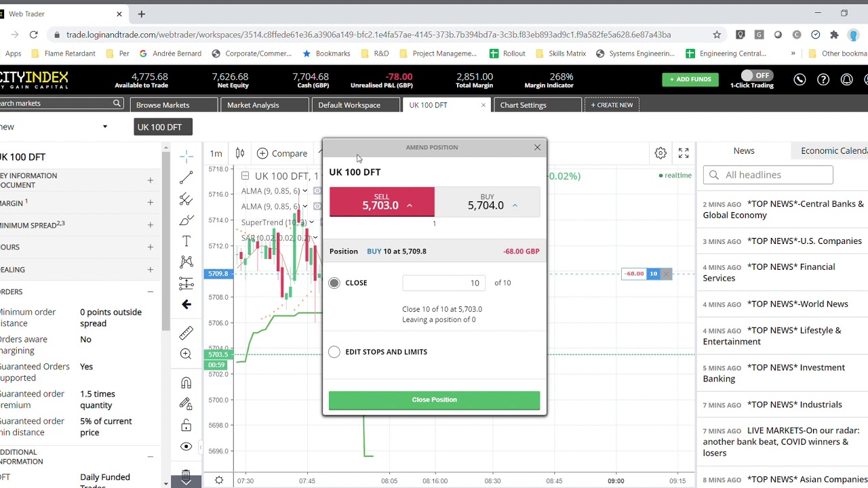The height and width of the screenshot is (488, 868).
Task: Bookmark this page with star icon
Action: coord(717,35)
